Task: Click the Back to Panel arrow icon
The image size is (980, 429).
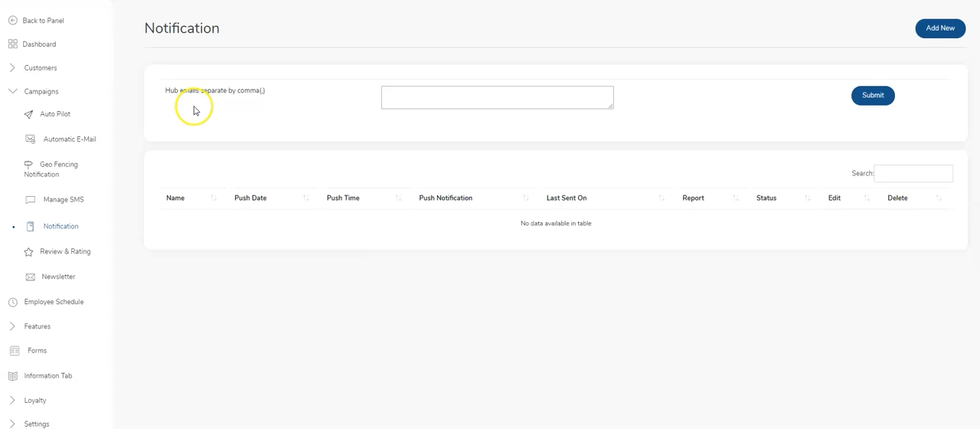Action: [12, 21]
